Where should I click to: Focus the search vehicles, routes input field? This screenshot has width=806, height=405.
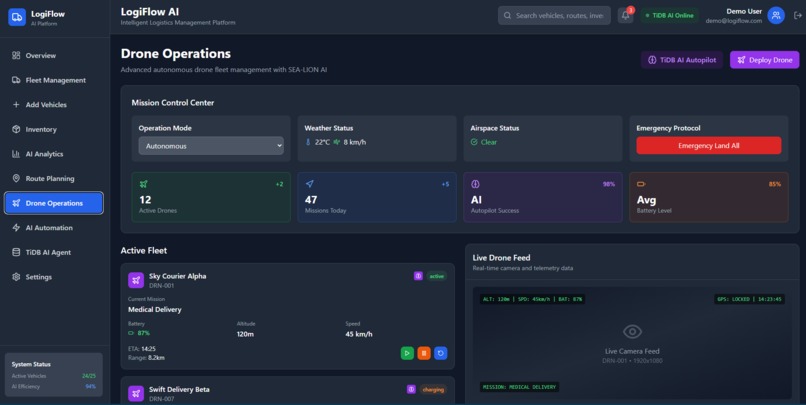[x=554, y=15]
